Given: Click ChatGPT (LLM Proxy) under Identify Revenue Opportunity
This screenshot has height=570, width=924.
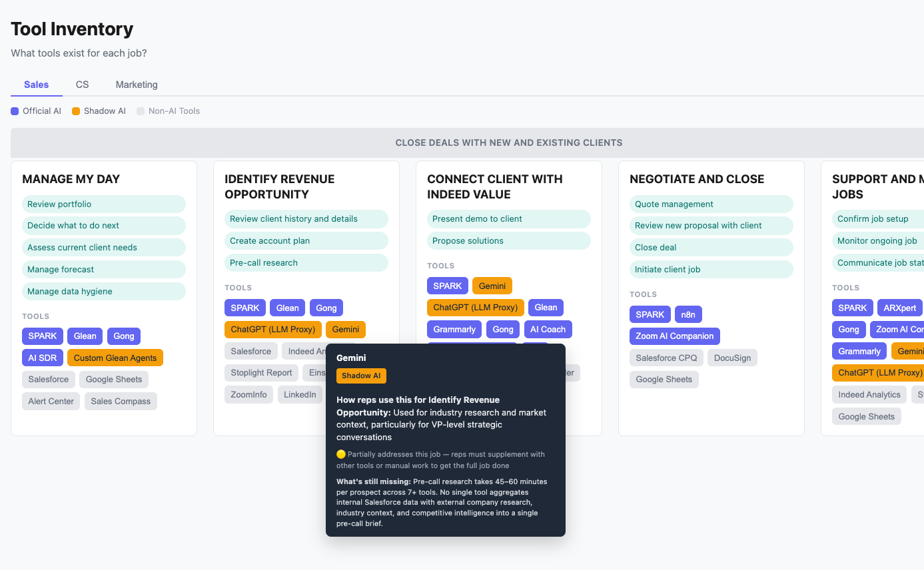Looking at the screenshot, I should pos(273,330).
